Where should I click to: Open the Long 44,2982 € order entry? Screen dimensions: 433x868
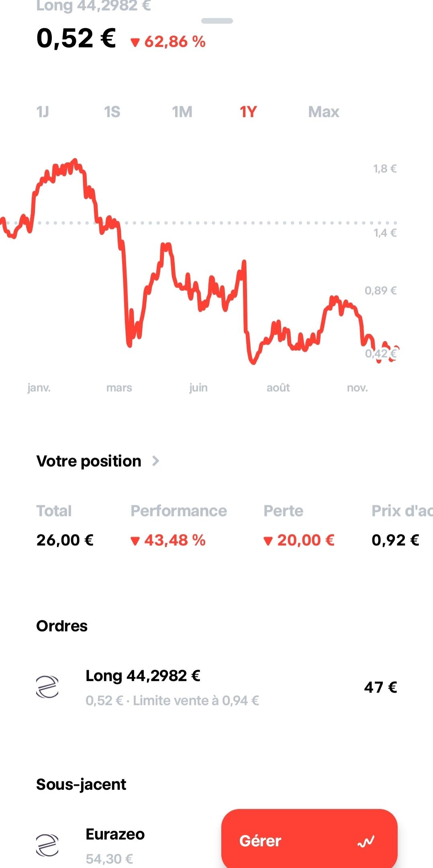click(x=143, y=676)
